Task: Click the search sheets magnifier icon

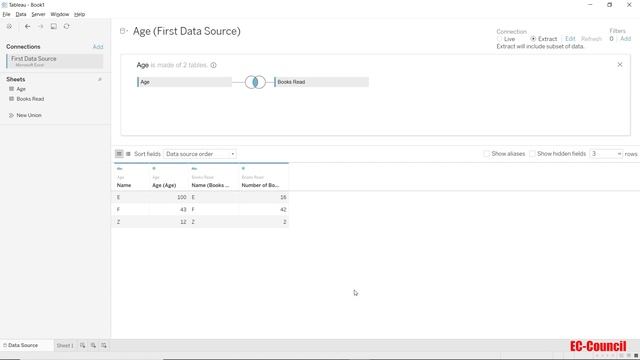Action: click(x=100, y=79)
